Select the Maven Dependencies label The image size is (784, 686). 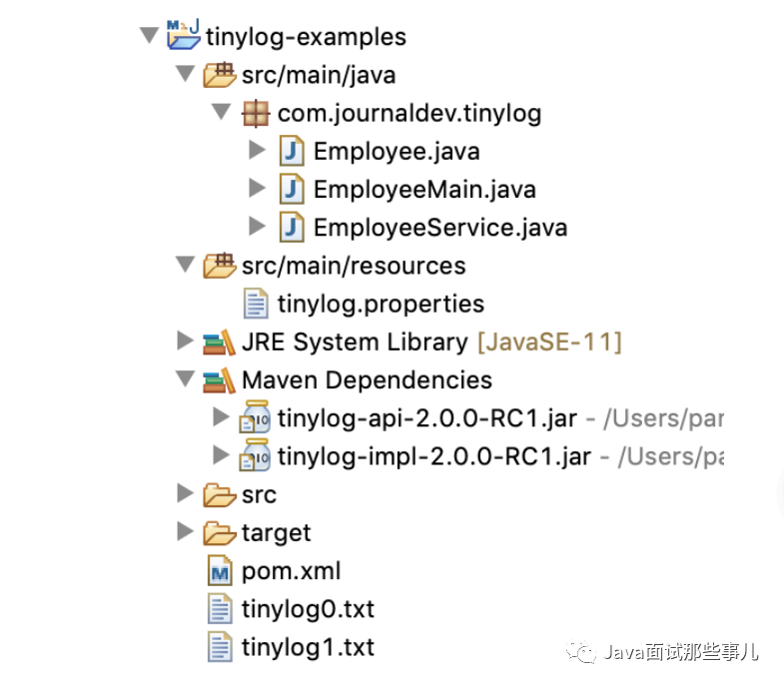[367, 380]
